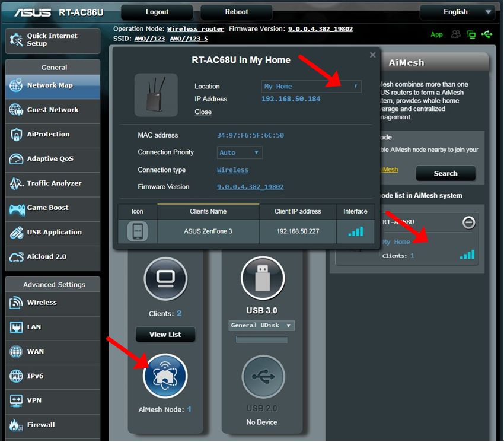Open the Adaptive QoS menu
The image size is (504, 442).
click(53, 159)
